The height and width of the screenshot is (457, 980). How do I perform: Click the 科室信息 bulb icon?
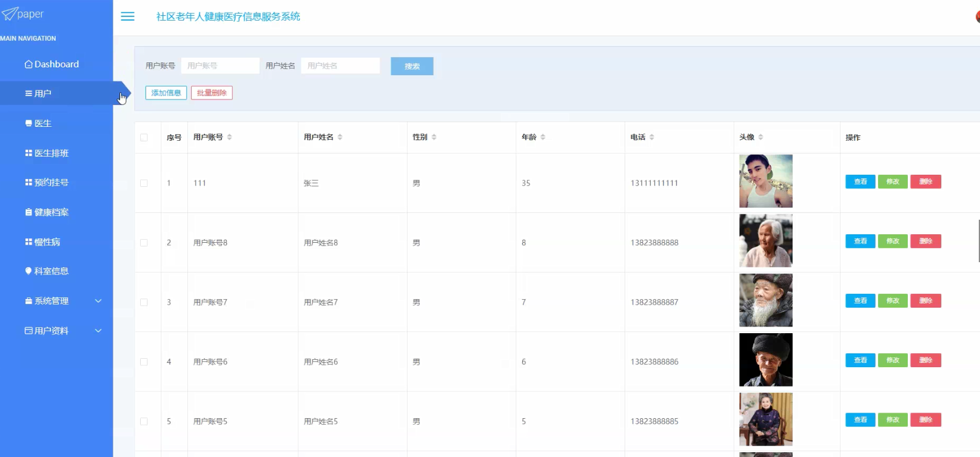[29, 271]
